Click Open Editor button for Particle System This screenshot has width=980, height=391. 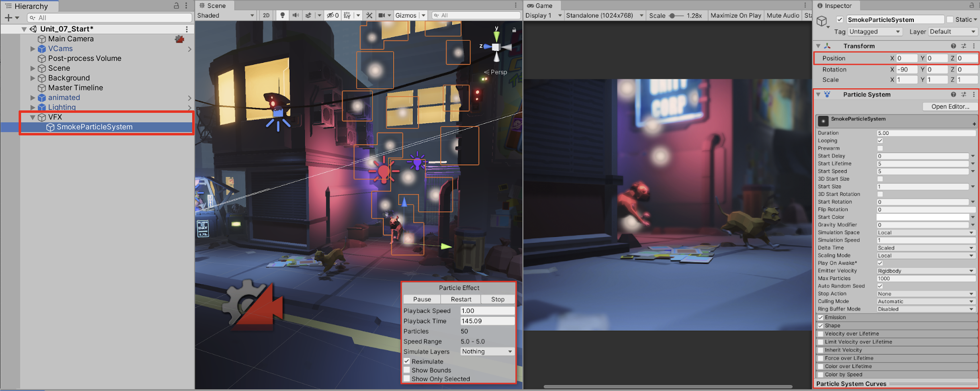point(950,106)
